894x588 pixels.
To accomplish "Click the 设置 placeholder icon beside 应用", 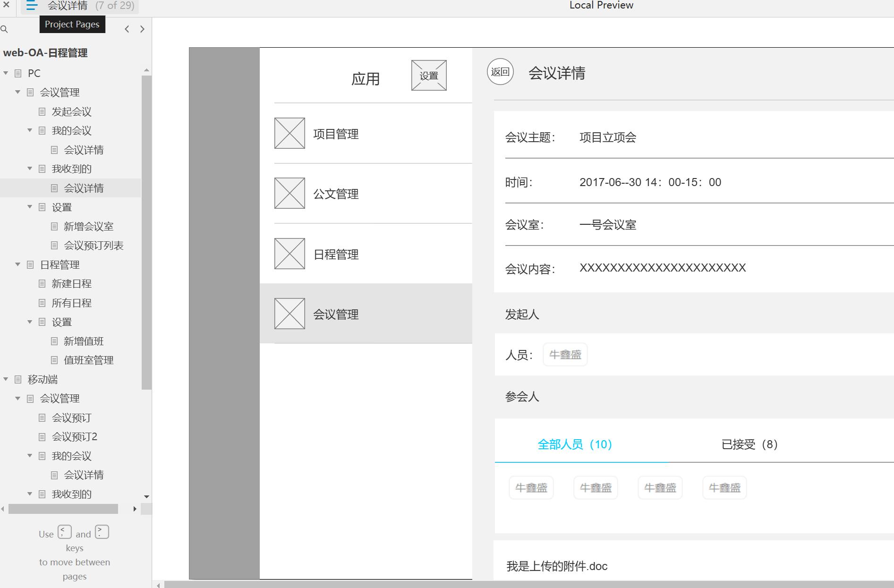I will tap(429, 76).
